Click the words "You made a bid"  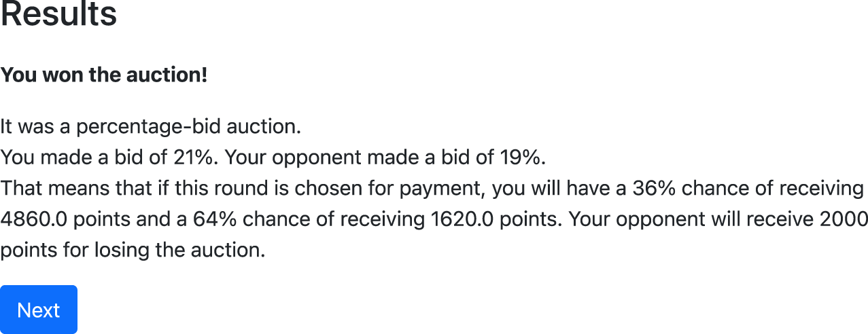(75, 157)
